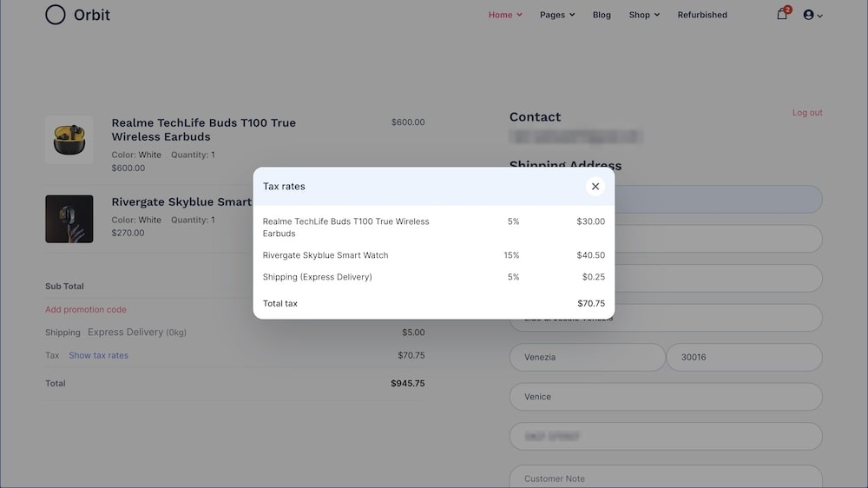Select the Sub Total label
Viewport: 868px width, 488px height.
coord(64,287)
